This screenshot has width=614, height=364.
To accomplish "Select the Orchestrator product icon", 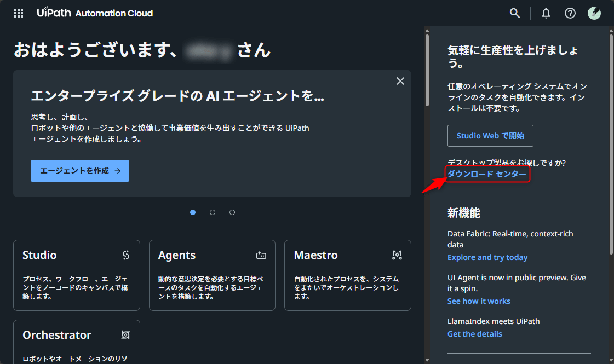I will click(x=125, y=334).
